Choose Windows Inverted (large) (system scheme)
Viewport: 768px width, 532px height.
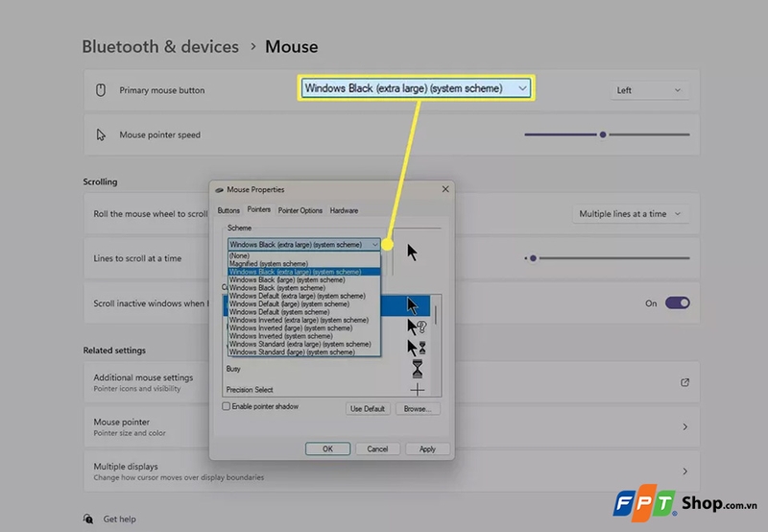tap(303, 327)
